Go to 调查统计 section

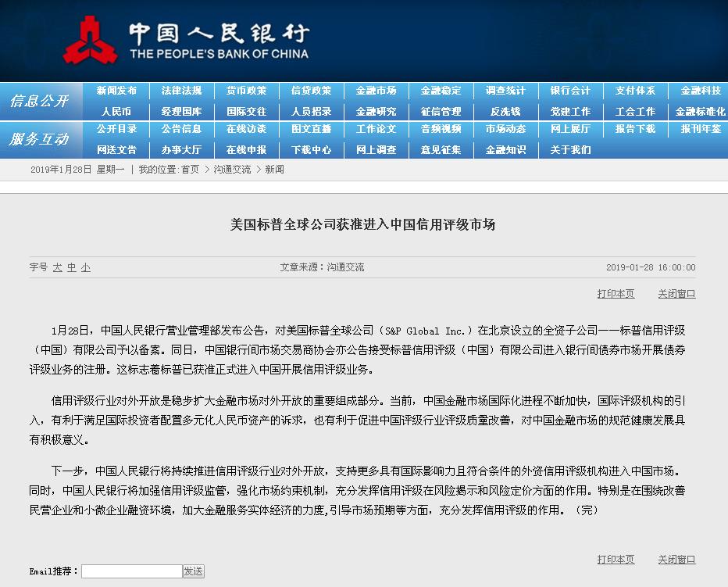pyautogui.click(x=505, y=91)
